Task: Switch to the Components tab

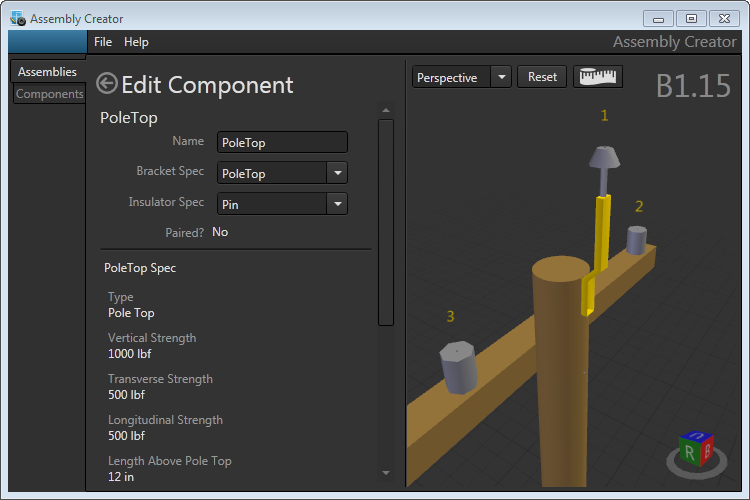Action: (50, 94)
